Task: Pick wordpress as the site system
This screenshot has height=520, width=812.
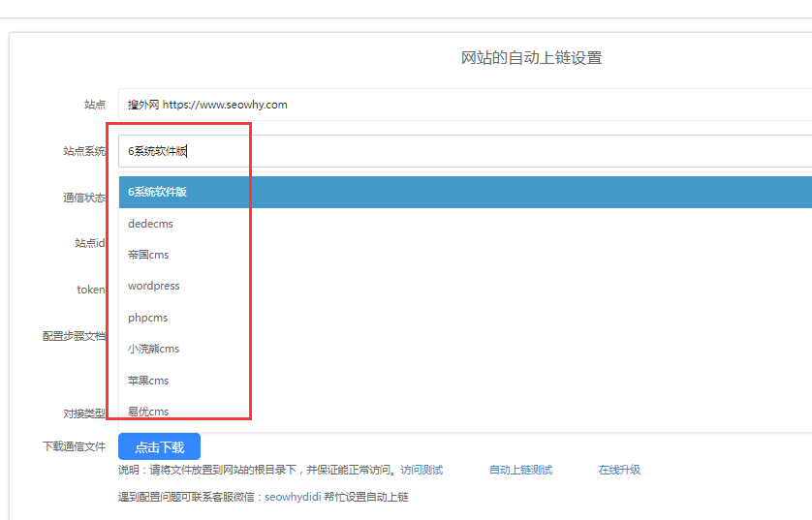Action: 153,286
